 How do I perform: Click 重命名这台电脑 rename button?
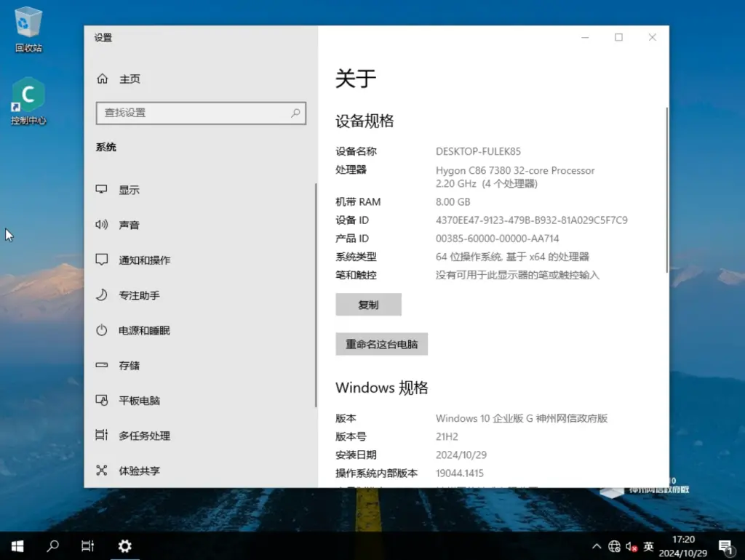pyautogui.click(x=381, y=344)
